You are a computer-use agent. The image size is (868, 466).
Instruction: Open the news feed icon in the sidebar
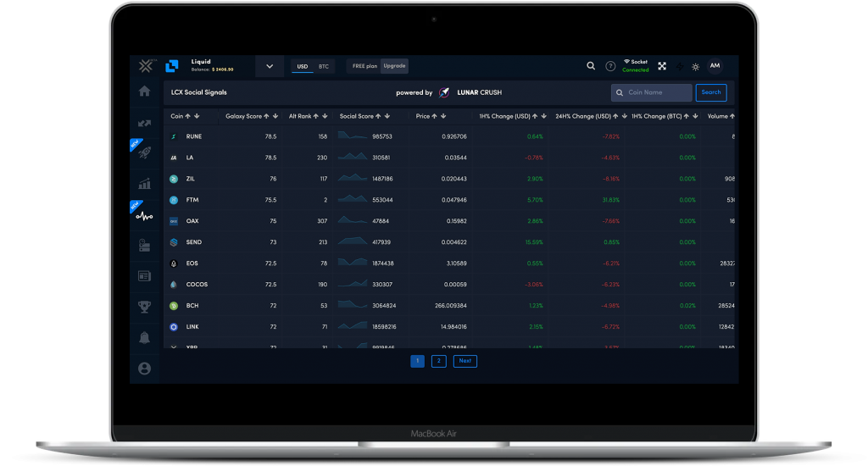[x=144, y=275]
